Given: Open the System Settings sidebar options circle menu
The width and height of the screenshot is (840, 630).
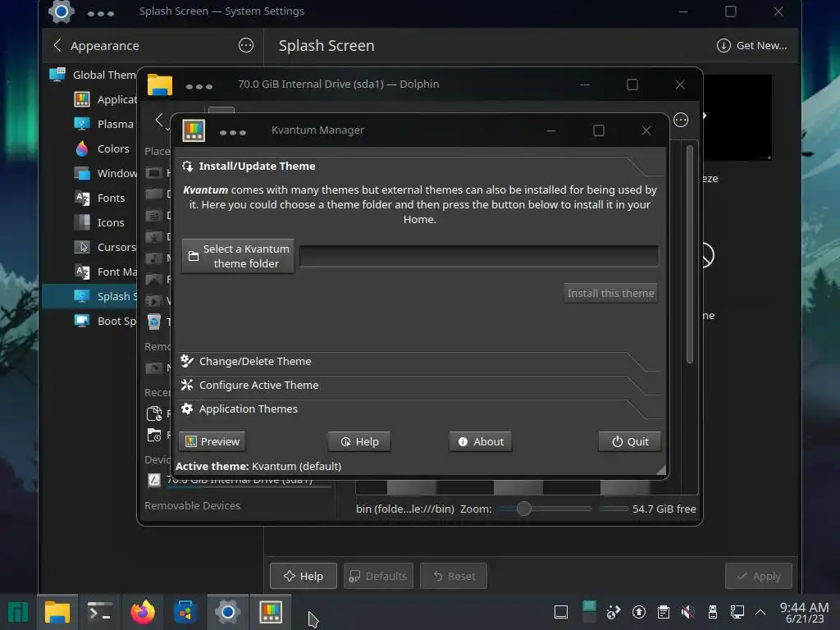Looking at the screenshot, I should (x=246, y=46).
